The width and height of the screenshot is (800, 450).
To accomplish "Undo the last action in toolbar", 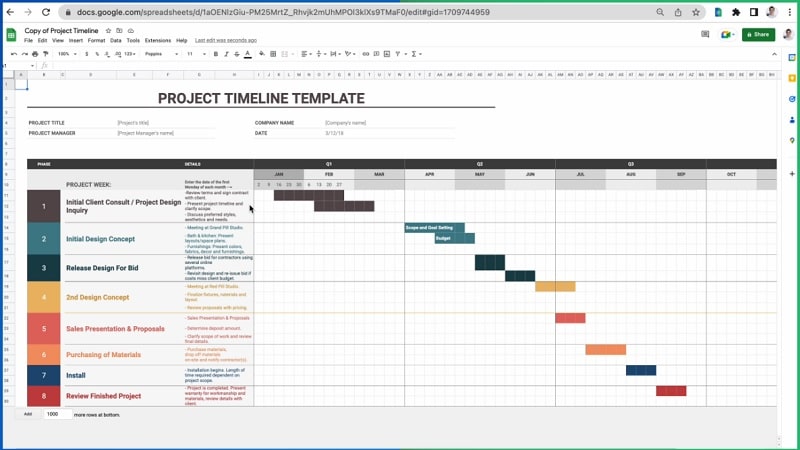I will (14, 54).
